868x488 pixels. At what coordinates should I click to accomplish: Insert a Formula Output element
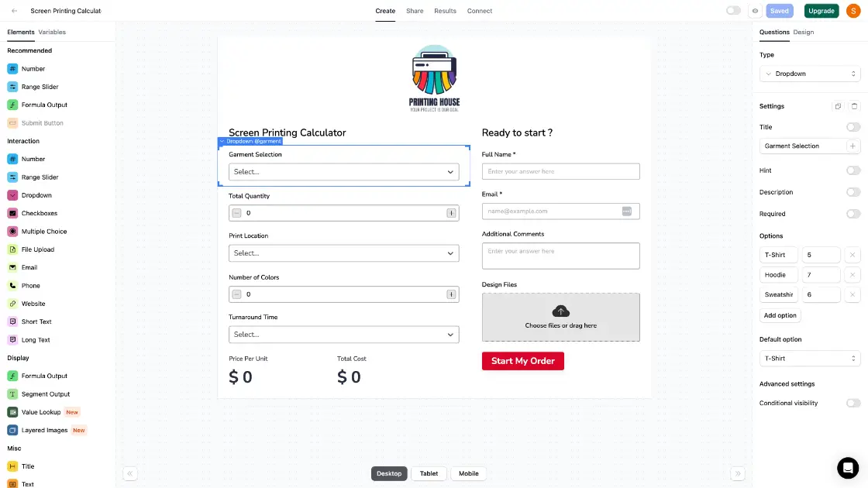coord(43,105)
